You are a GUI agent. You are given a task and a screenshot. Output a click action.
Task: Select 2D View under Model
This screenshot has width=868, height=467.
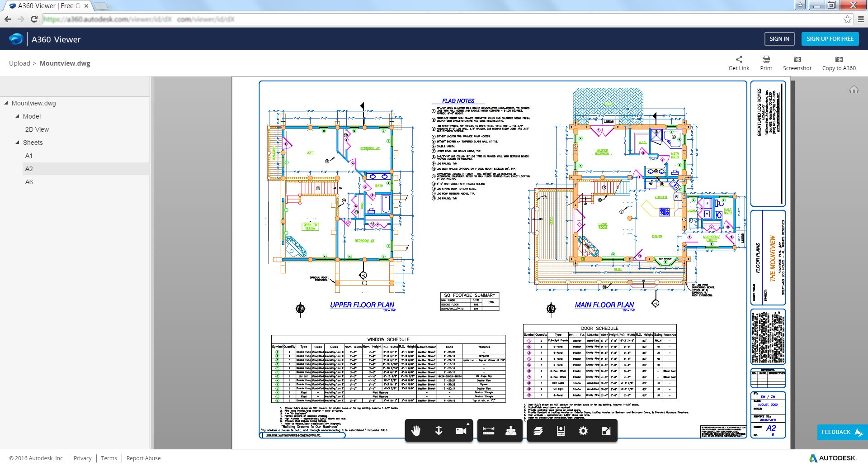click(37, 129)
